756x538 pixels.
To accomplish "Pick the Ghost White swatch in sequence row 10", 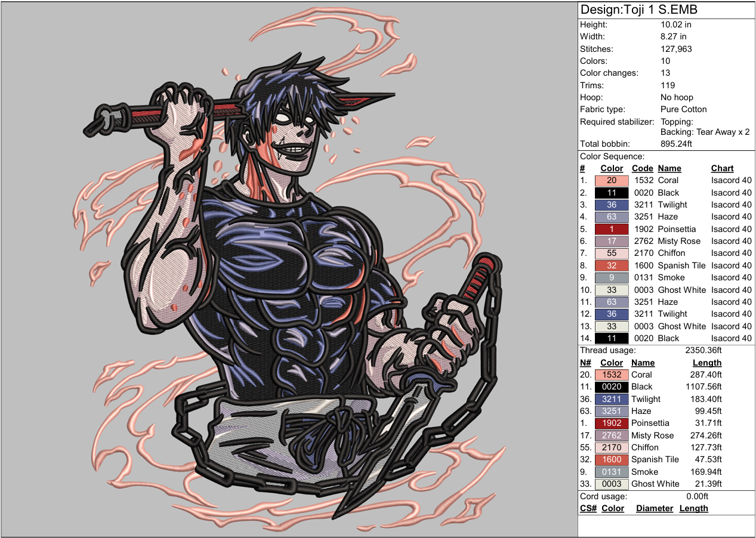I will 612,290.
